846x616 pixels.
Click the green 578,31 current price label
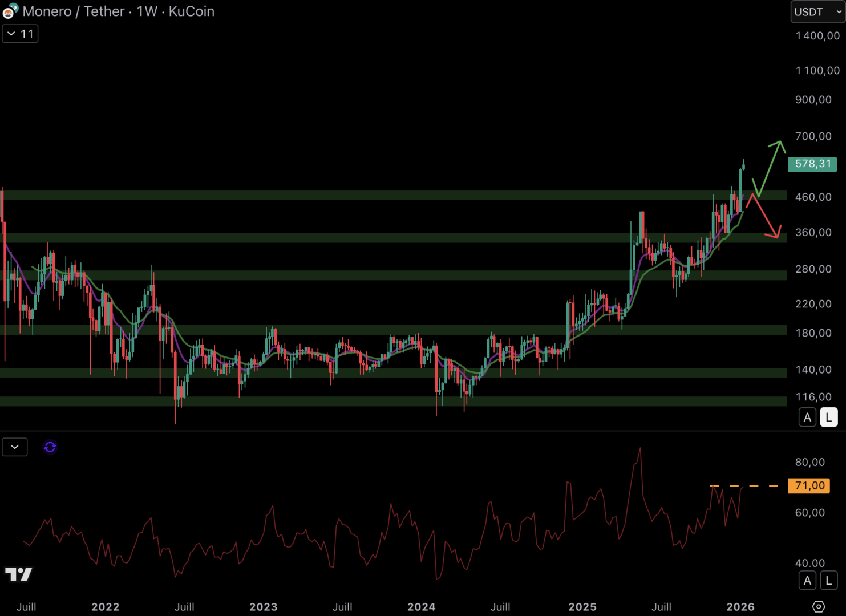point(812,164)
